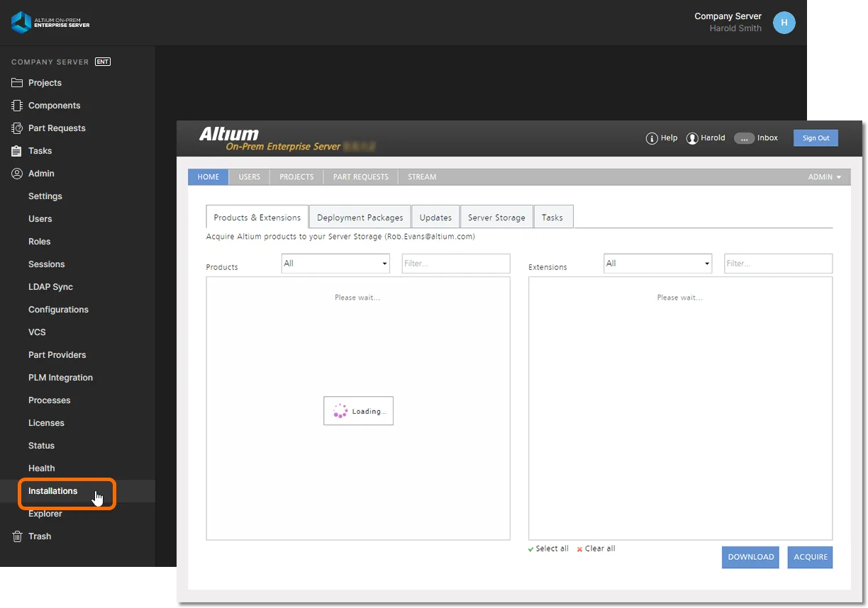
Task: Click the Company Server name in header
Action: 728,16
